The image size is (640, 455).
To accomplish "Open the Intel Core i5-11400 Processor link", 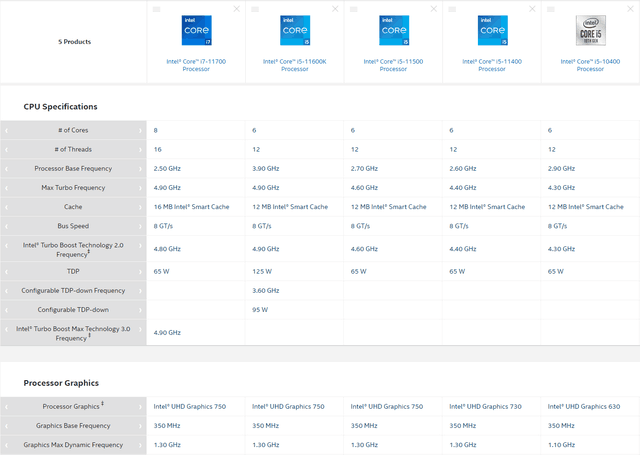I will (x=492, y=65).
